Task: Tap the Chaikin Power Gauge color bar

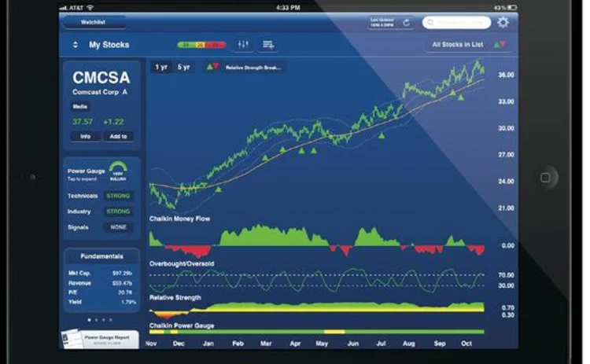Action: 317,332
